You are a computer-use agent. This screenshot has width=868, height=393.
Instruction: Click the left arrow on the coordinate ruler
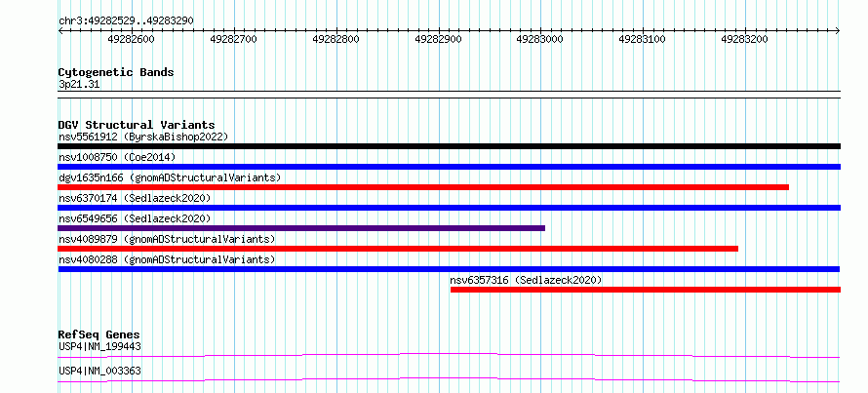point(60,31)
